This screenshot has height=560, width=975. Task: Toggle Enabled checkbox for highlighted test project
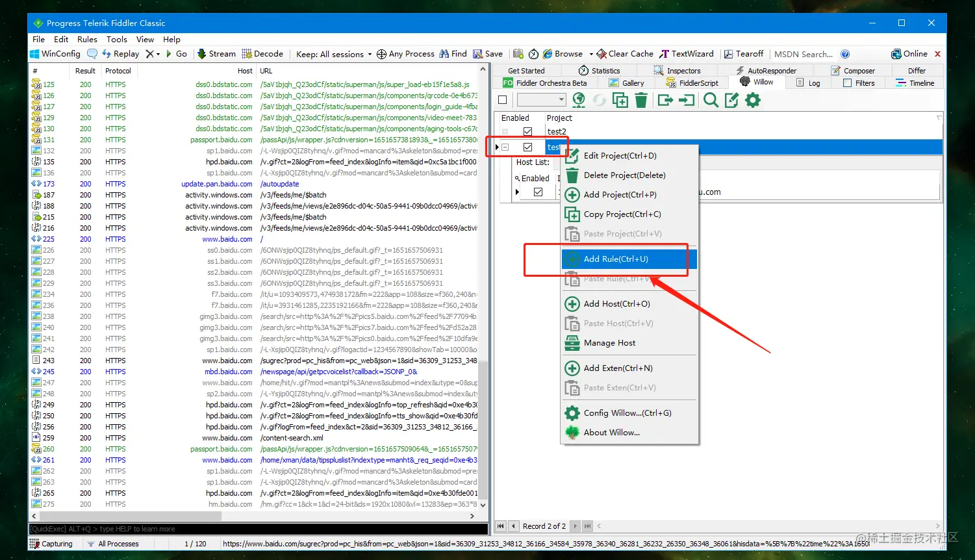click(527, 147)
